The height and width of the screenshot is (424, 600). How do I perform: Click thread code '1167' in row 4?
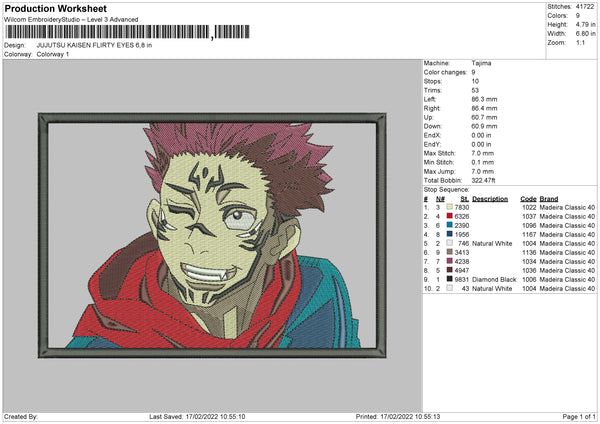529,235
